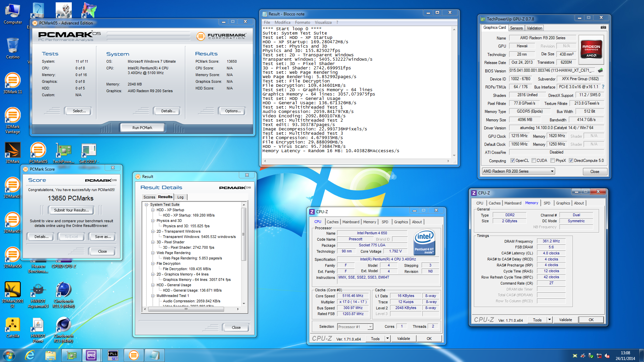Open the Log tab in Result Details

pos(180,197)
